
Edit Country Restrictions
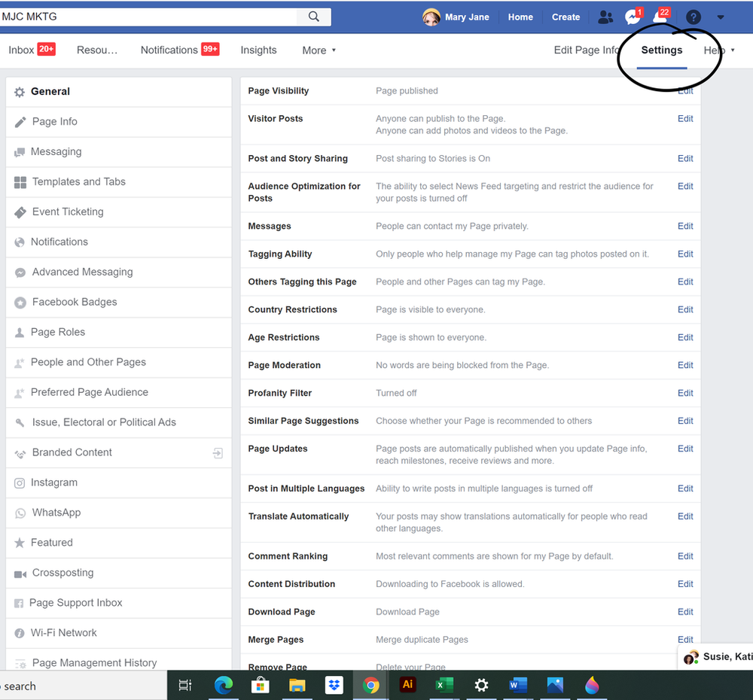point(684,309)
